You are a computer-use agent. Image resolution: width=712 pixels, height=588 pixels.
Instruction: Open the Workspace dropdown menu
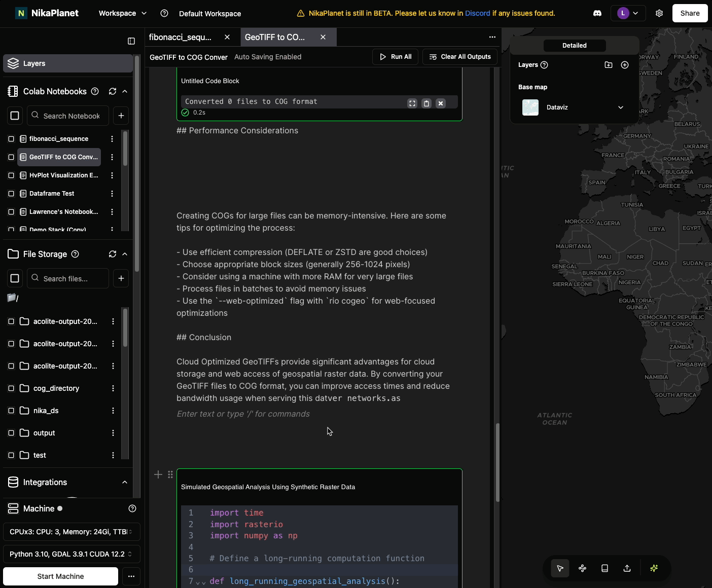(122, 13)
